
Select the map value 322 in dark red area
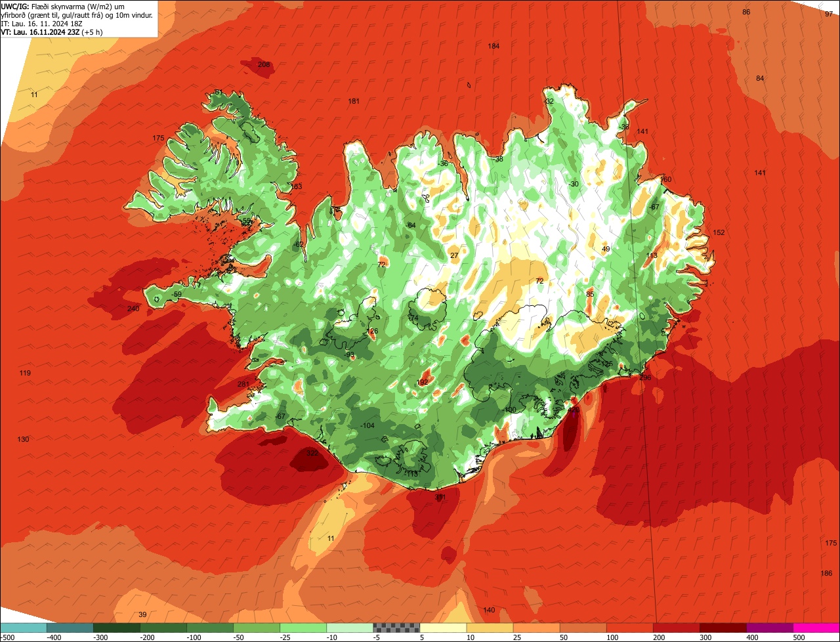[312, 453]
